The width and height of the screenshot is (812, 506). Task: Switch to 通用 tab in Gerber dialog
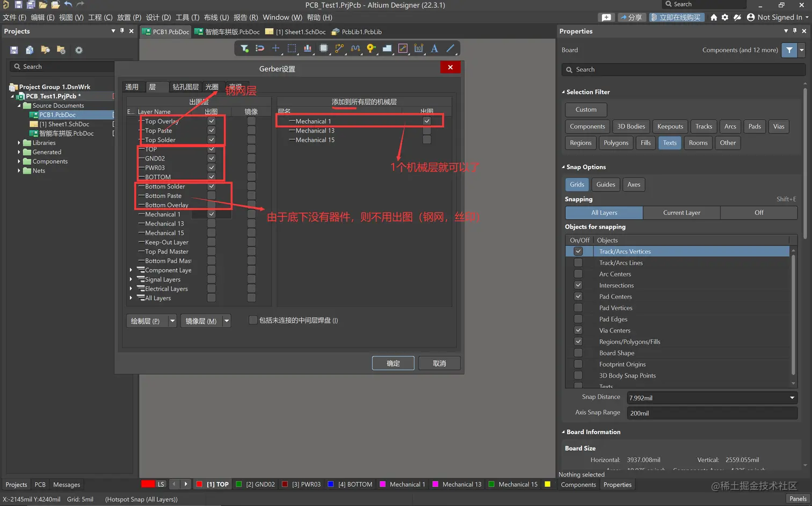pyautogui.click(x=132, y=87)
